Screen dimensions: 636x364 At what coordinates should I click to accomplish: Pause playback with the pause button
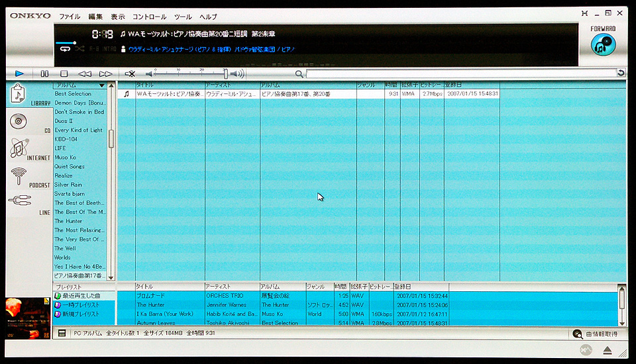click(x=44, y=74)
